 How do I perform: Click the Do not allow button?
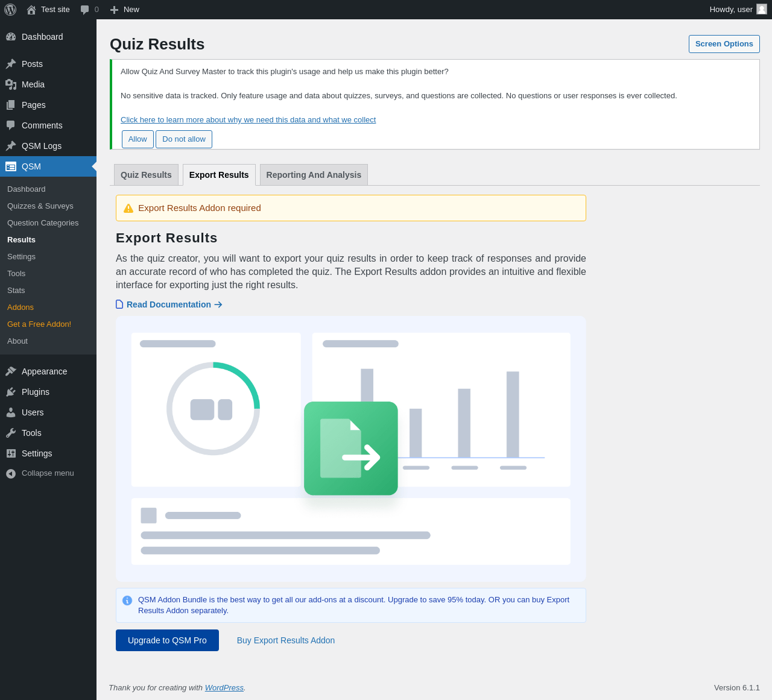coord(184,139)
